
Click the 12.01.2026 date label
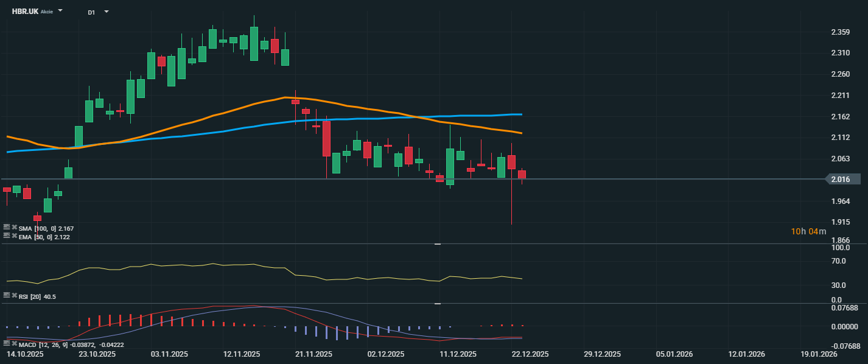(746, 354)
